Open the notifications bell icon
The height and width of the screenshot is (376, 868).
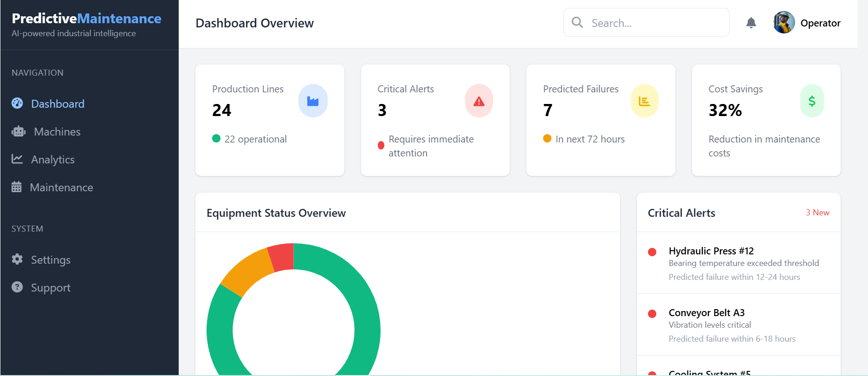751,23
